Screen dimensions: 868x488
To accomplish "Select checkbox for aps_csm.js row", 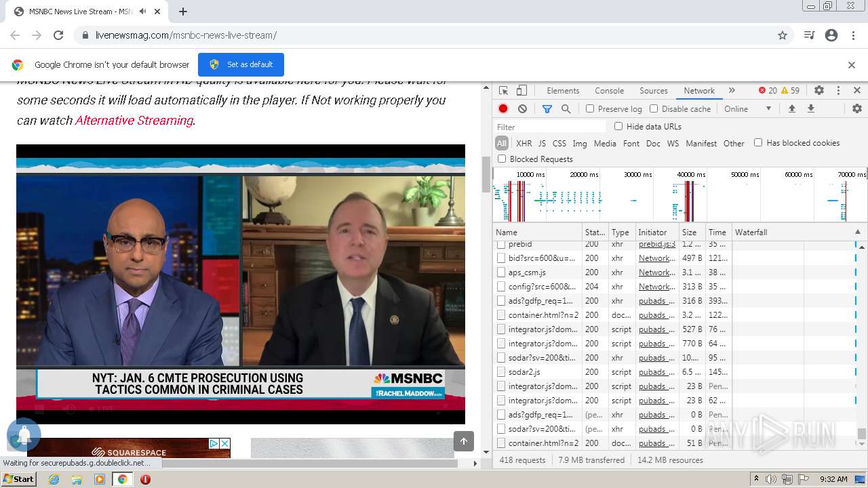I will 501,272.
